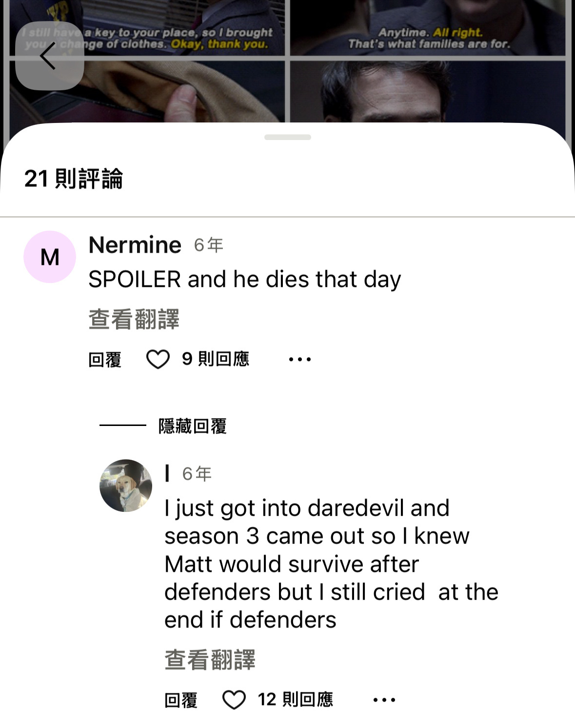Image resolution: width=575 pixels, height=728 pixels.
Task: Like the daredevil reply with the heart
Action: pyautogui.click(x=234, y=700)
